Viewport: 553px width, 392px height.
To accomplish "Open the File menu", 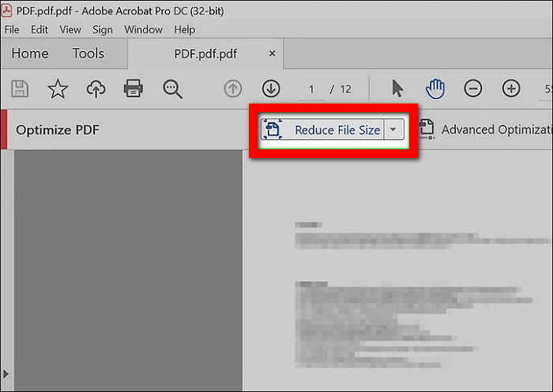I will (12, 30).
